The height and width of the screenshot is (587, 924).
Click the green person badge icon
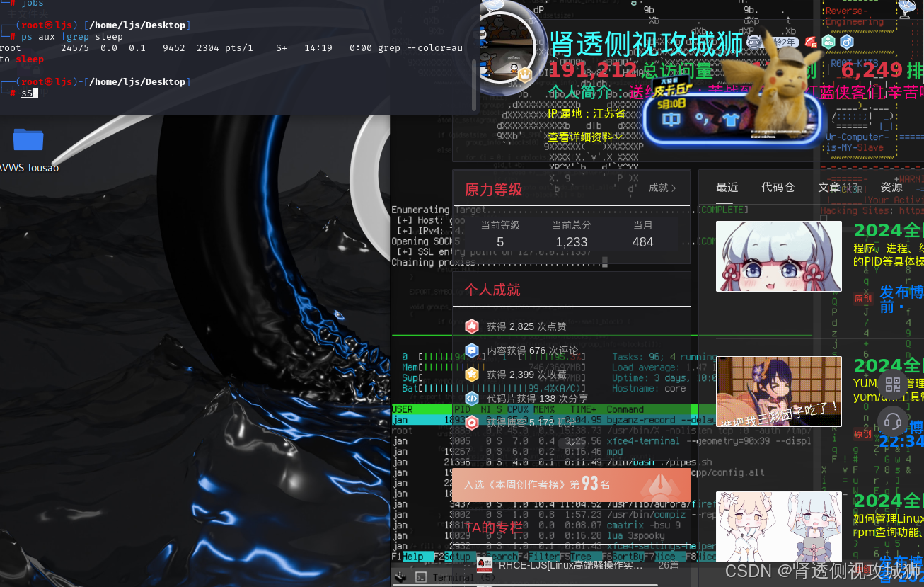[828, 42]
